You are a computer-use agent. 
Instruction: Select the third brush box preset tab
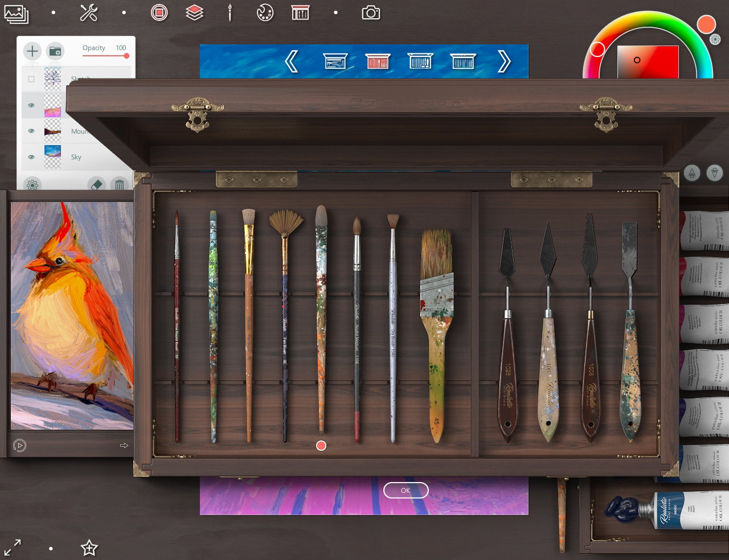pos(420,61)
